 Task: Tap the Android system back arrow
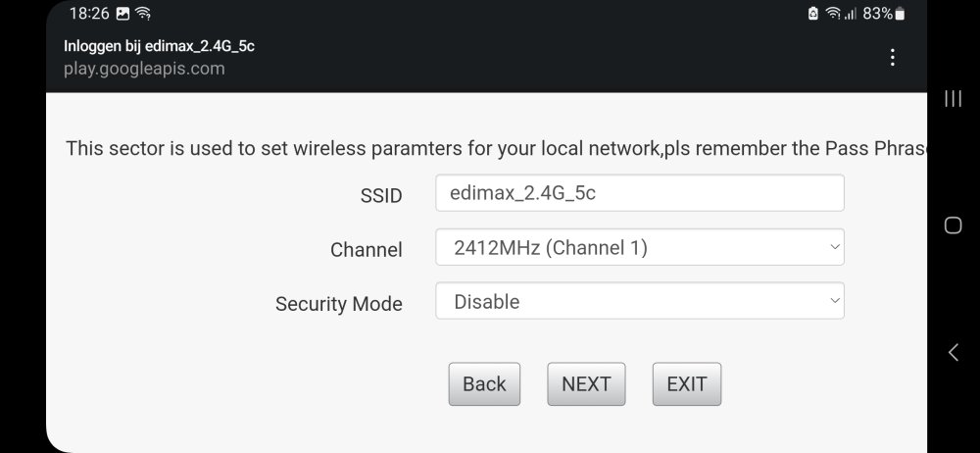pos(953,353)
